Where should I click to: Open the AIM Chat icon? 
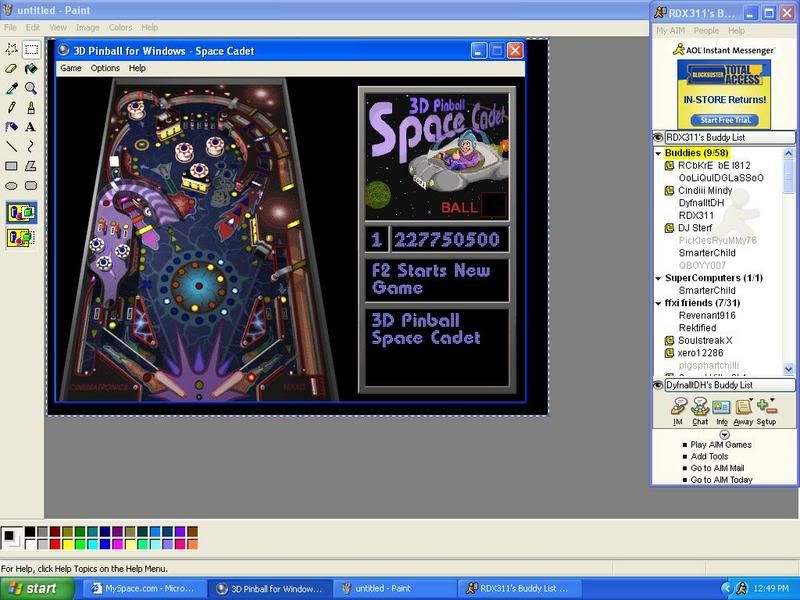[x=700, y=411]
